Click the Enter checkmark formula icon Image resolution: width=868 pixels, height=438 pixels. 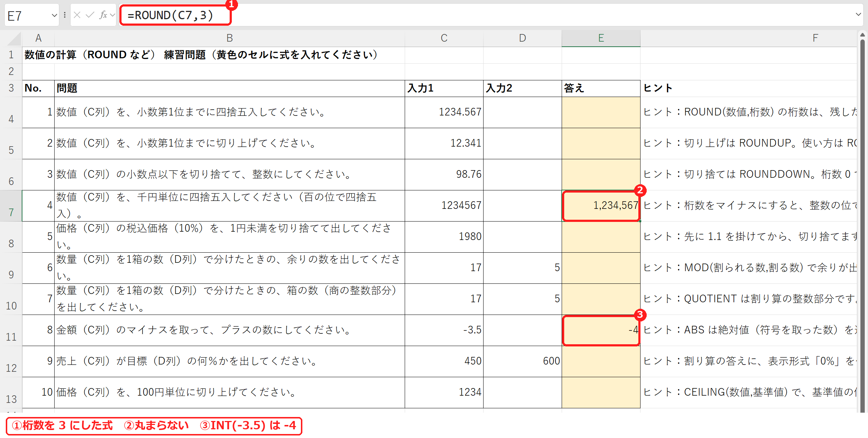[90, 15]
